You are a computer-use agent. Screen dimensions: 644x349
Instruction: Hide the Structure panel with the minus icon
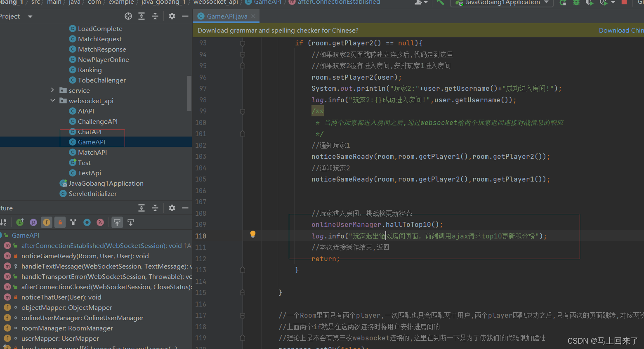point(185,208)
